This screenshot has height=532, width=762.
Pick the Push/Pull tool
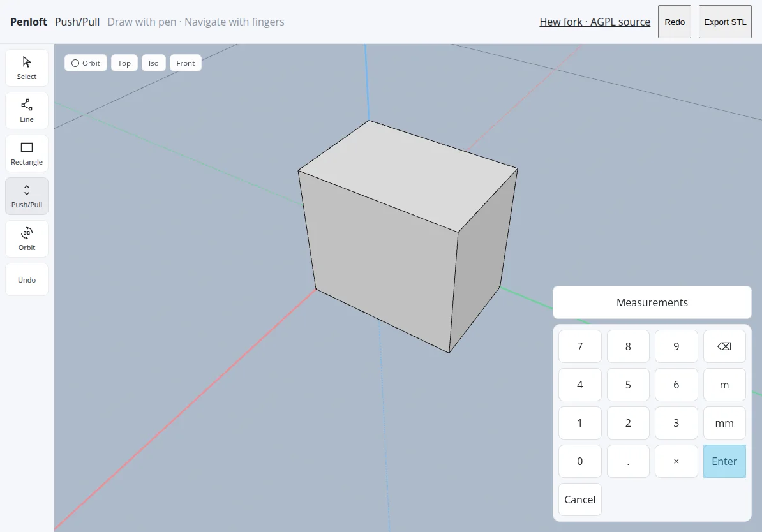point(27,196)
